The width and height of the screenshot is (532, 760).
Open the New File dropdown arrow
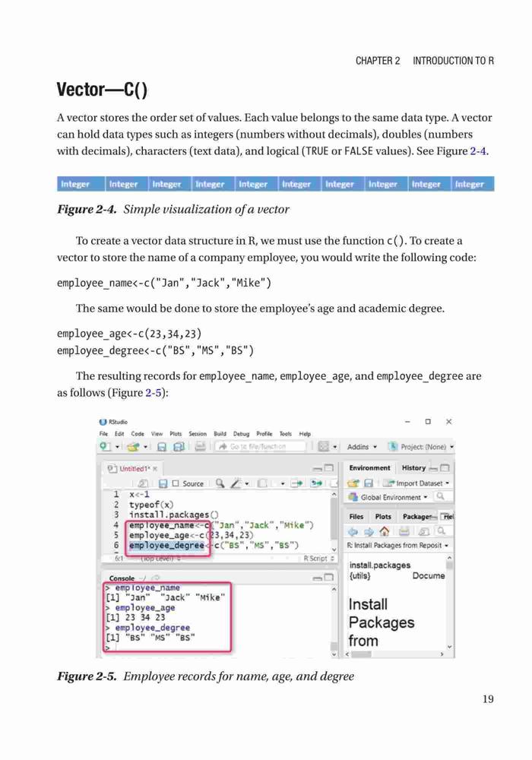click(117, 447)
